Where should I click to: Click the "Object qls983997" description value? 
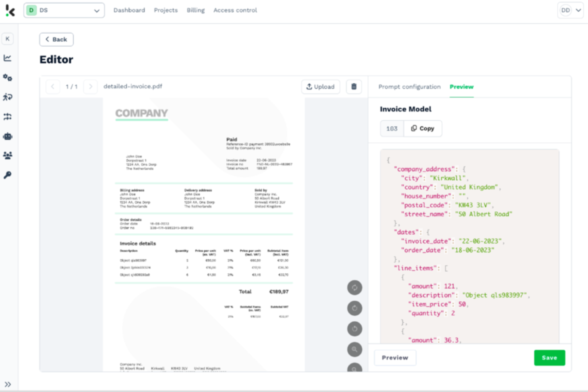495,295
